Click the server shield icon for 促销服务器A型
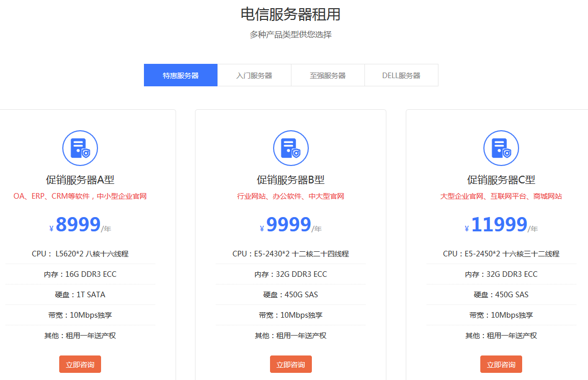This screenshot has width=588, height=380. 80,148
